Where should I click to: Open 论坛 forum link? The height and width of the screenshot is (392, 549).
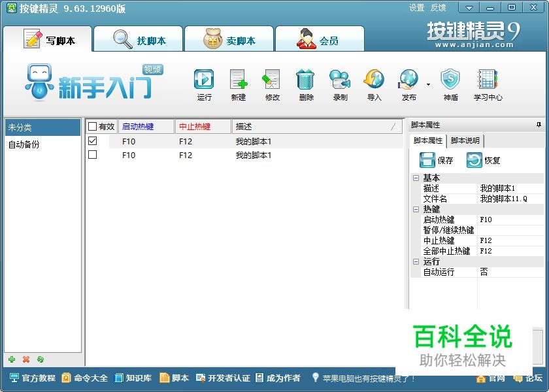(x=528, y=378)
